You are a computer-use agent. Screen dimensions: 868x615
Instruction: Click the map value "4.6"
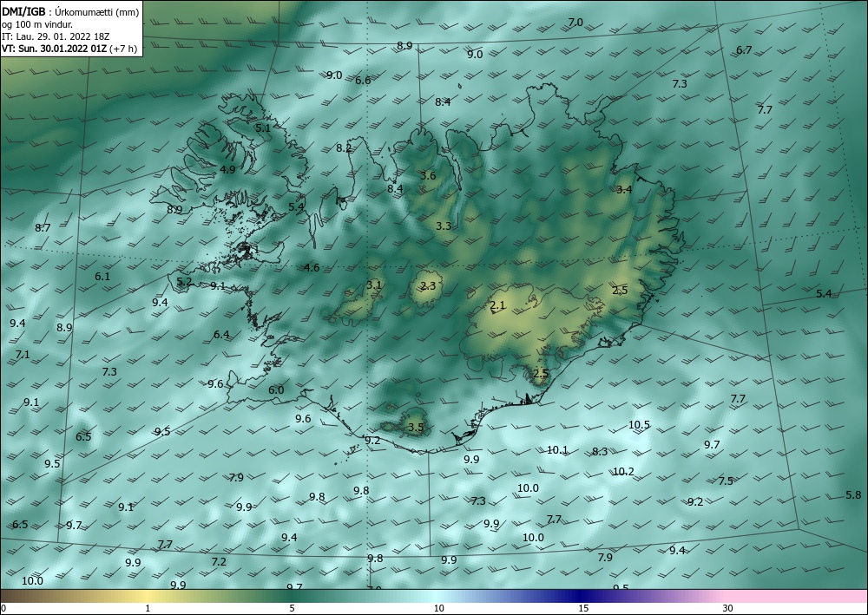click(312, 268)
